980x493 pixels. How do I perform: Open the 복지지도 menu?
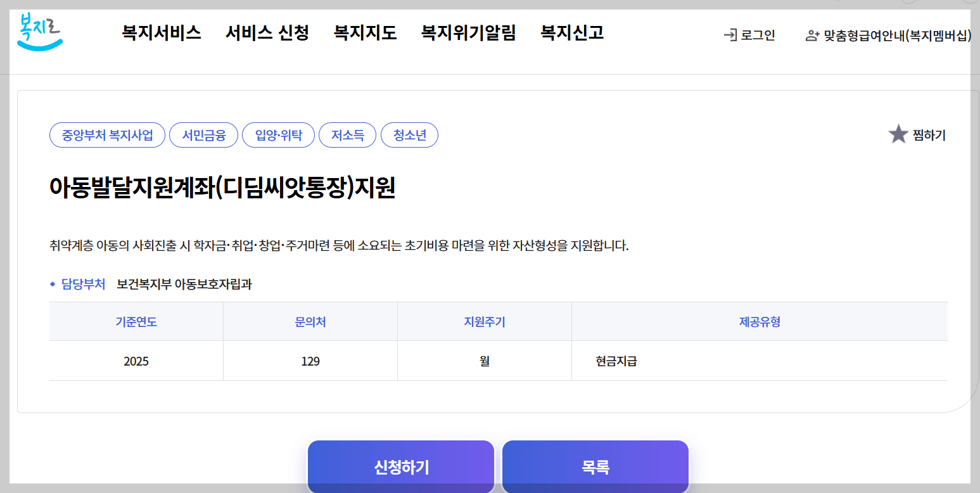point(365,34)
